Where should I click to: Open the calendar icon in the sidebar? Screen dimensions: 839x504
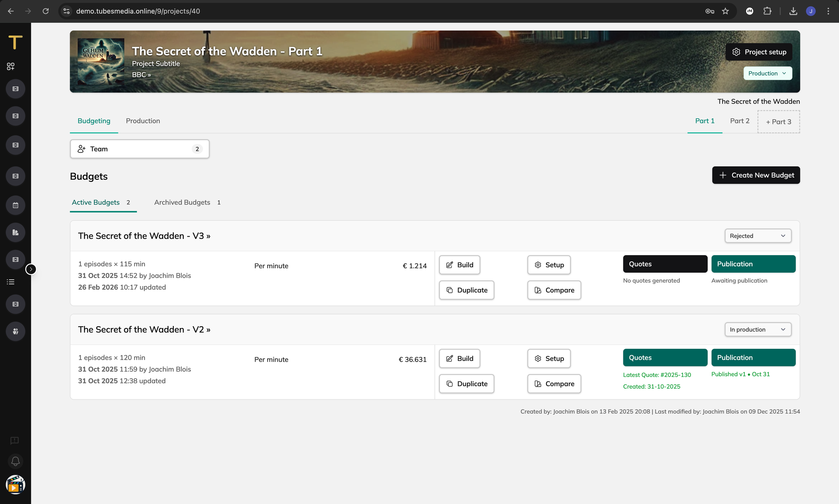(x=15, y=205)
